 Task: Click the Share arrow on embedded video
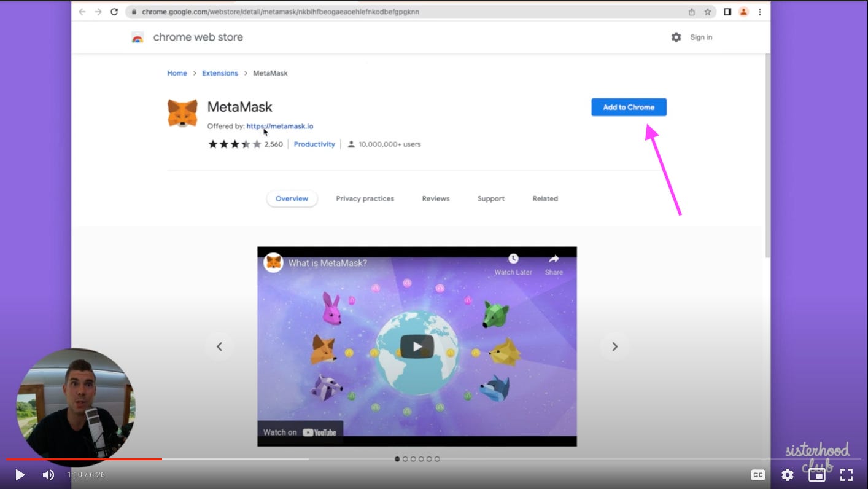point(554,259)
